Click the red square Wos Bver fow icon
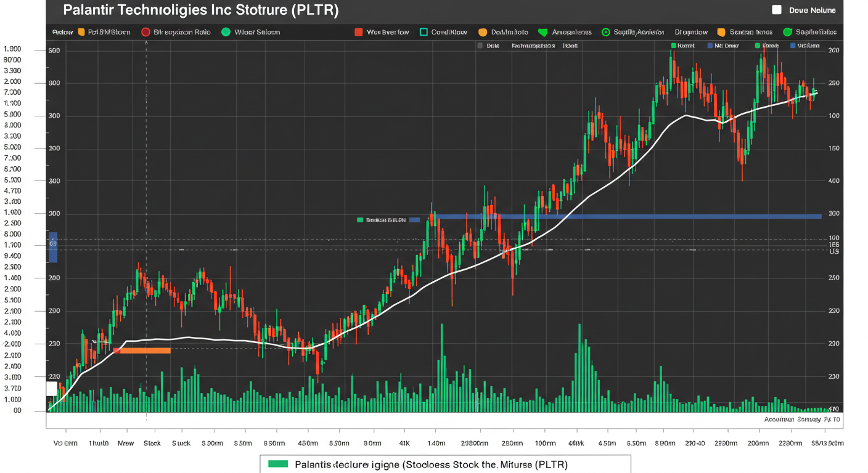This screenshot has height=473, width=868. click(358, 32)
